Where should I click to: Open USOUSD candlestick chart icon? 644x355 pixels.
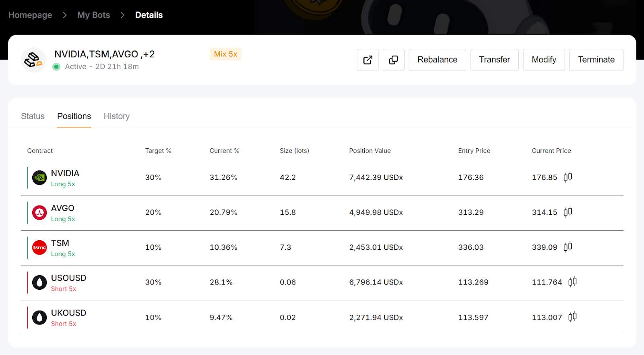pos(572,282)
